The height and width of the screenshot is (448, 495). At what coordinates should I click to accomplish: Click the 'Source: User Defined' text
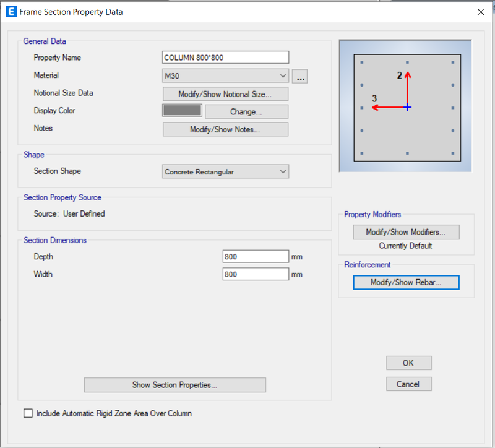pyautogui.click(x=69, y=213)
